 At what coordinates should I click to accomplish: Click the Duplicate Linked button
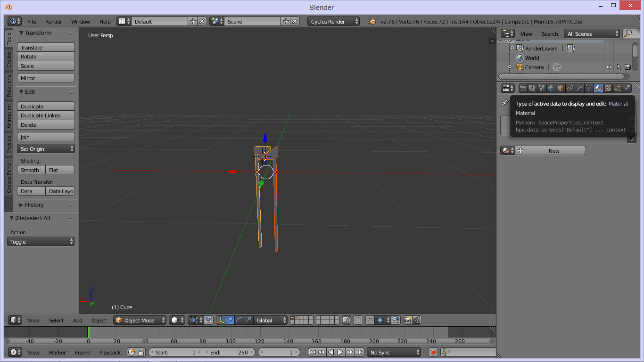point(46,115)
